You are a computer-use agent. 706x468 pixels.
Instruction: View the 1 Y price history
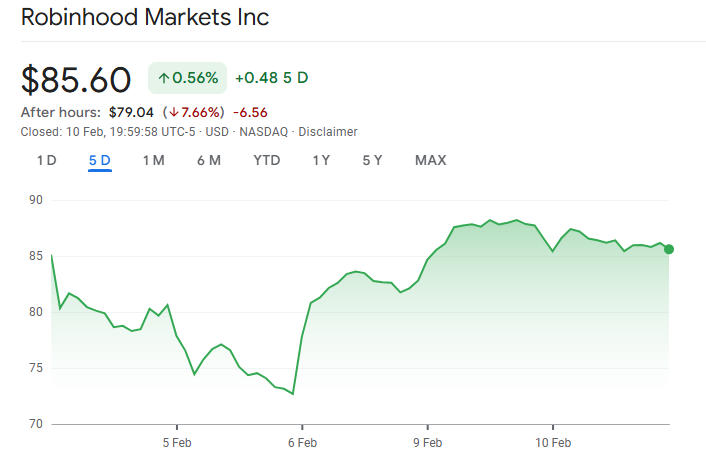point(321,160)
